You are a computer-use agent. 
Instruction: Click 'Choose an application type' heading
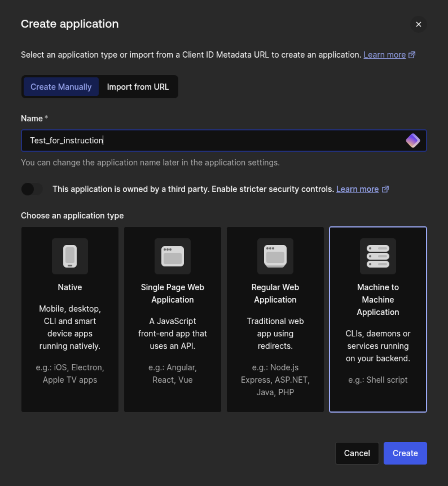72,216
